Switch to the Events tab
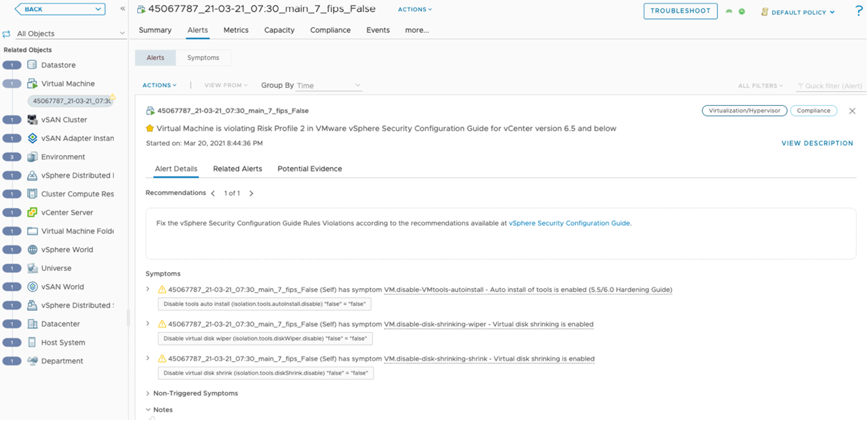The width and height of the screenshot is (868, 422). tap(378, 30)
